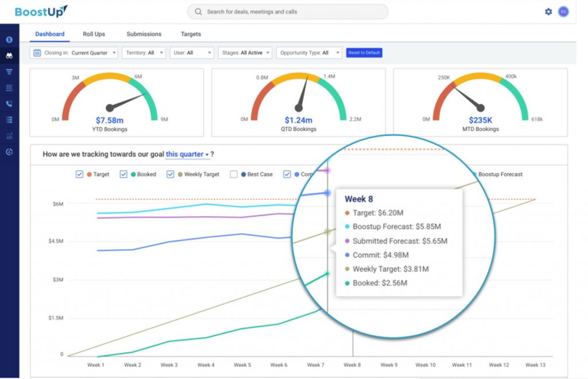Screen dimensions: 588x379
Task: Click the $4.5M y-axis label
Action: coord(56,241)
